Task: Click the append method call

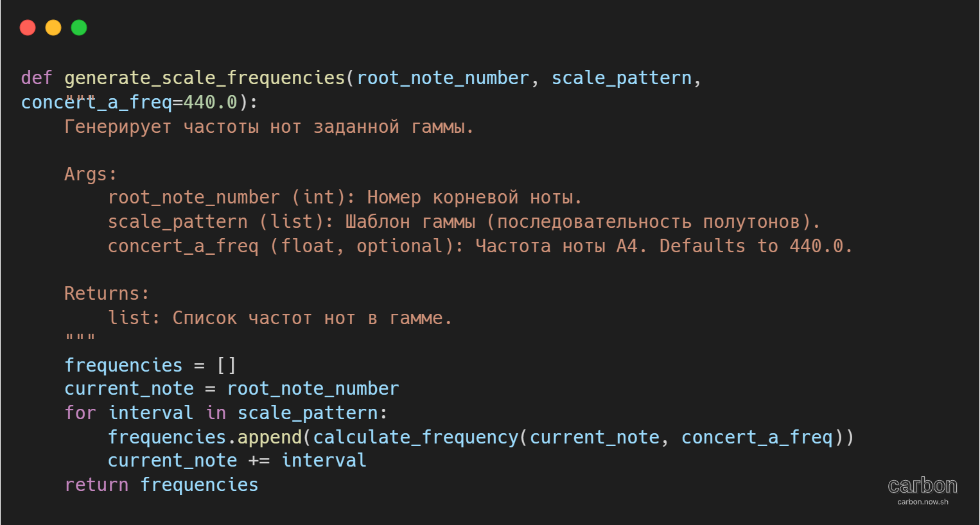Action: pyautogui.click(x=270, y=437)
